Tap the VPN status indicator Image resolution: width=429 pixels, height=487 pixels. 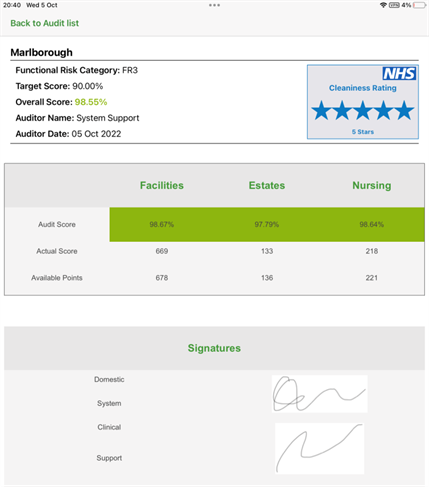(x=394, y=5)
